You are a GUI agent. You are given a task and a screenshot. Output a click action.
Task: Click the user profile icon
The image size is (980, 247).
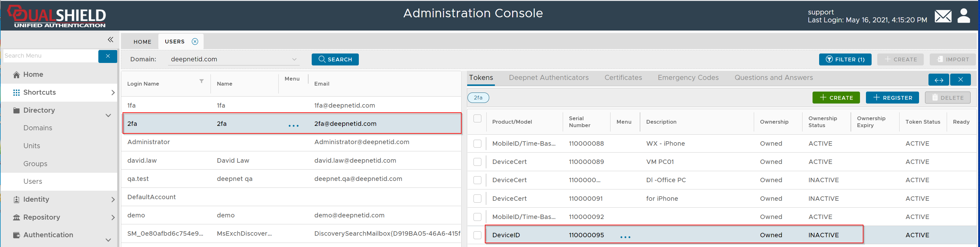click(x=964, y=16)
